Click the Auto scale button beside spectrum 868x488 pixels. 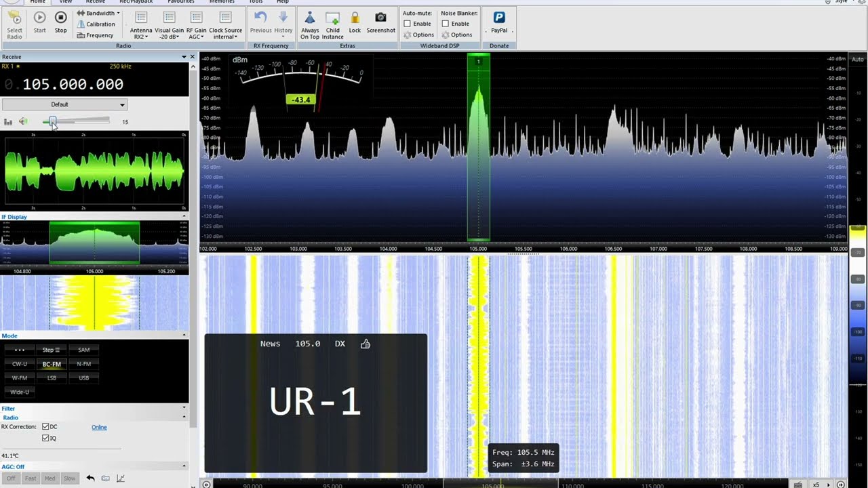858,60
